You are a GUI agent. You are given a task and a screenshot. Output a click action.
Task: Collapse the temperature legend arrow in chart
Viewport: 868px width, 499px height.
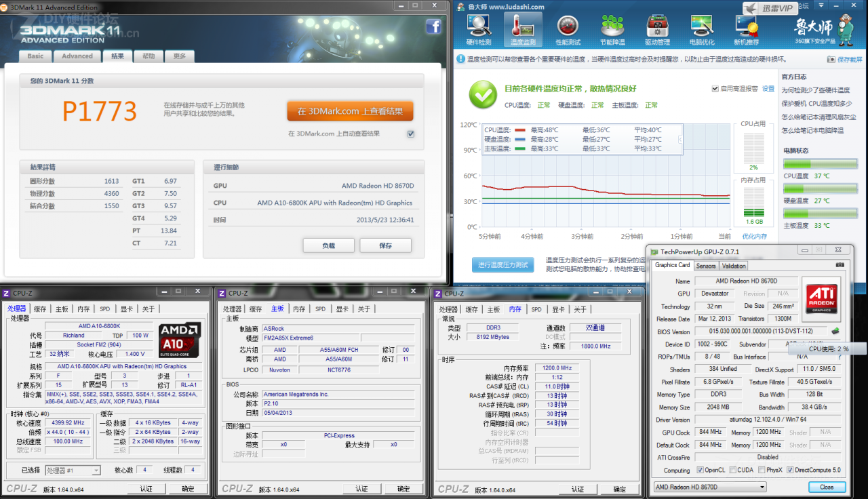click(x=679, y=139)
